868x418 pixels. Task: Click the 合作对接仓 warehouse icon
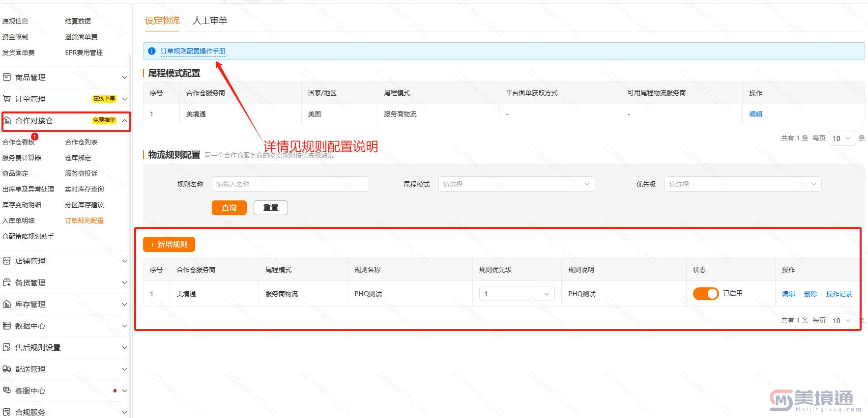[x=7, y=120]
